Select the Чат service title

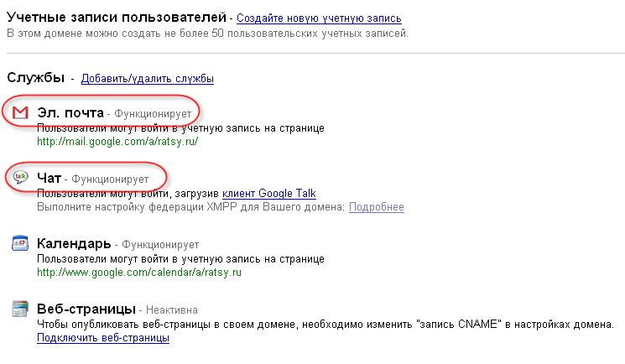(49, 179)
